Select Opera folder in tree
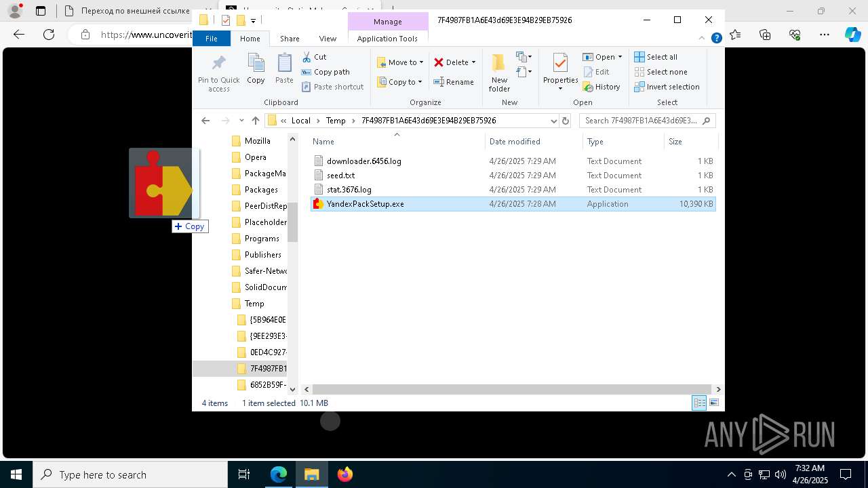868x488 pixels. [x=255, y=157]
